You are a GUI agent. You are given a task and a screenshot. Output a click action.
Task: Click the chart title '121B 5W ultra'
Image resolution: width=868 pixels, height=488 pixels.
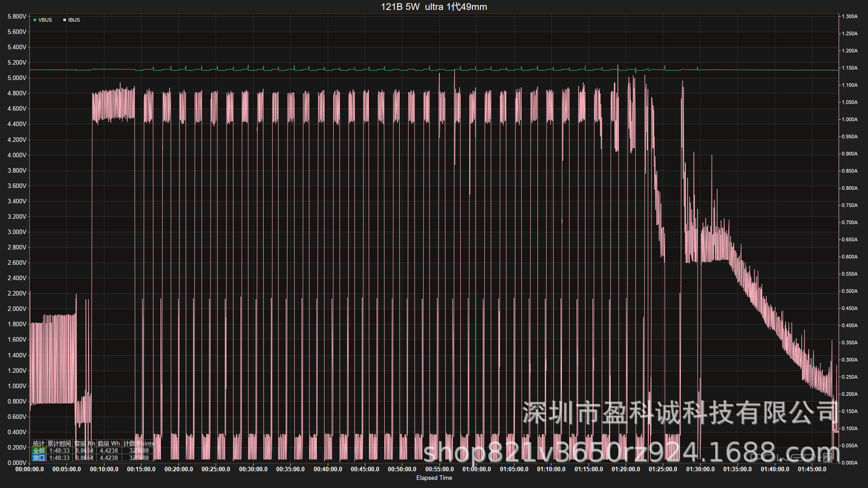pyautogui.click(x=434, y=7)
